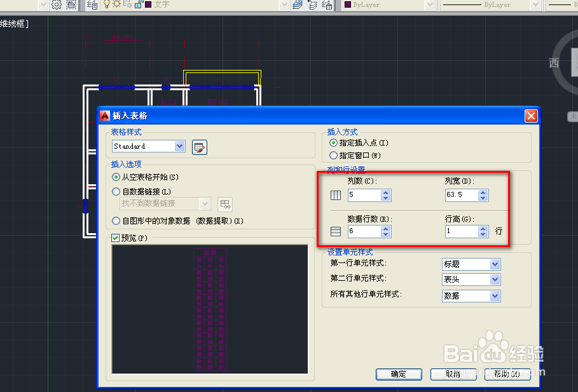Open the Standard table style dropdown
This screenshot has height=392, width=578.
178,146
